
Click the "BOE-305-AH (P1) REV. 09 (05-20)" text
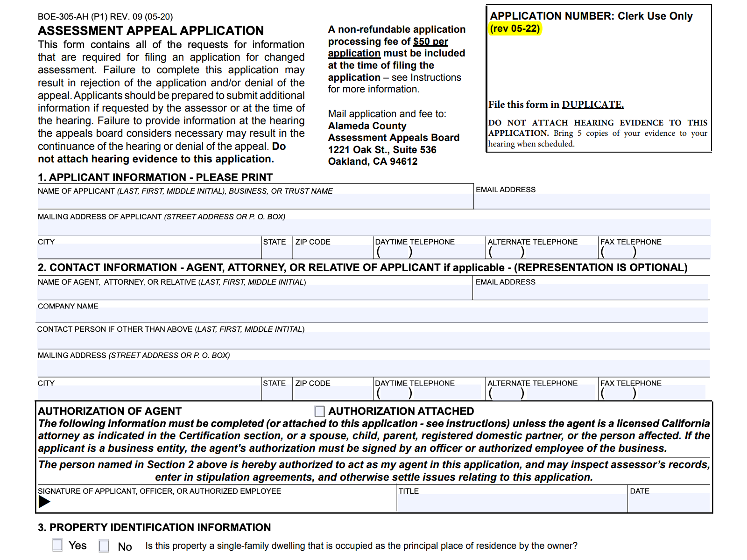pos(106,17)
